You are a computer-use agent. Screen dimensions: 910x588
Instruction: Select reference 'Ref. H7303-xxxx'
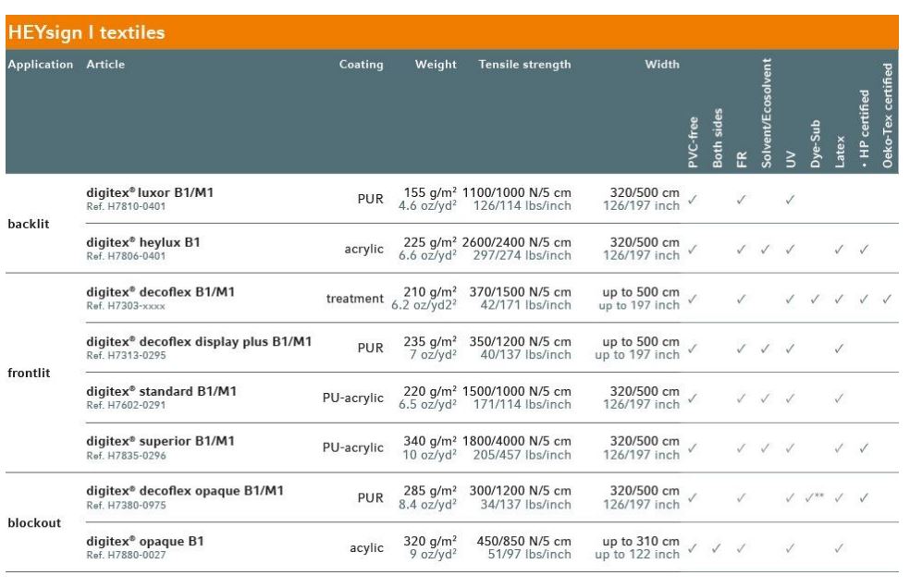(x=126, y=306)
